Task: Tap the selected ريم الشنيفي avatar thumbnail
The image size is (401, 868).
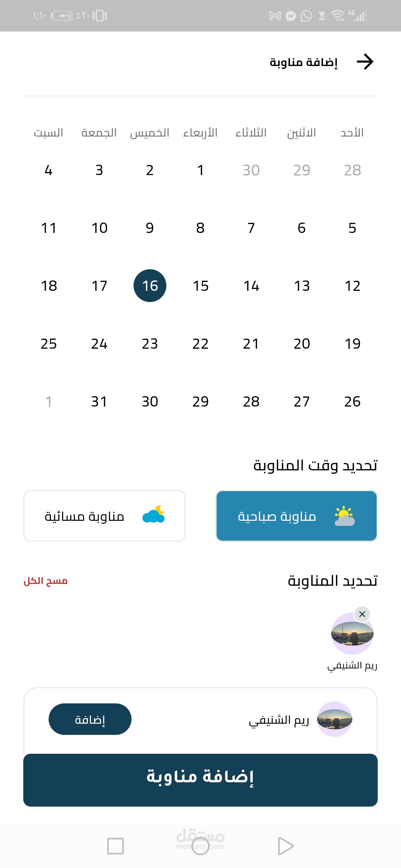Action: pyautogui.click(x=352, y=634)
